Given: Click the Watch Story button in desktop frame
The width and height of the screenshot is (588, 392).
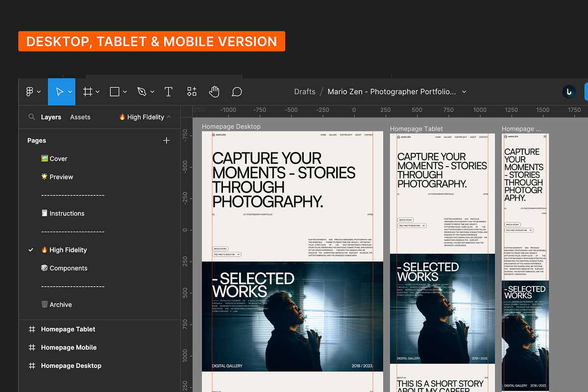Looking at the screenshot, I should pyautogui.click(x=220, y=249).
